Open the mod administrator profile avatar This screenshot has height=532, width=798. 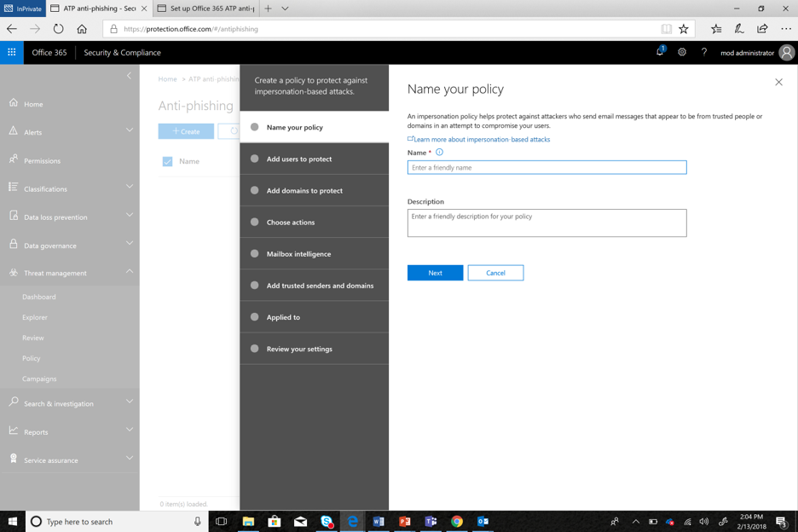point(787,53)
